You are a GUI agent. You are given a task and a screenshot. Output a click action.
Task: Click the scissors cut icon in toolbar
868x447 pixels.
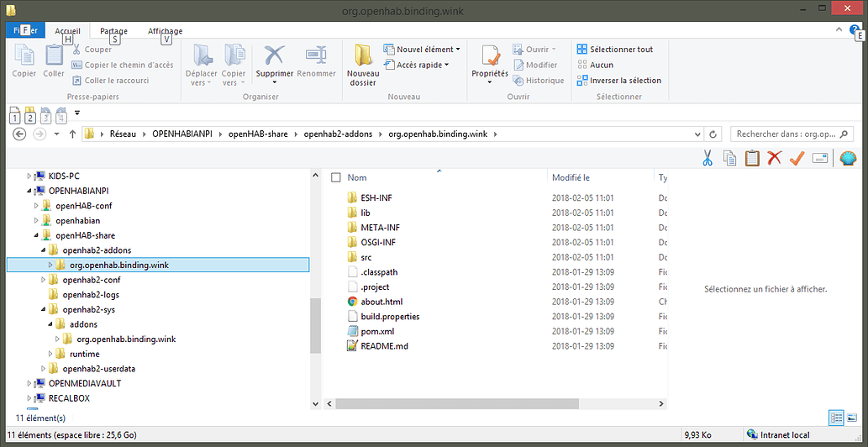tap(707, 158)
